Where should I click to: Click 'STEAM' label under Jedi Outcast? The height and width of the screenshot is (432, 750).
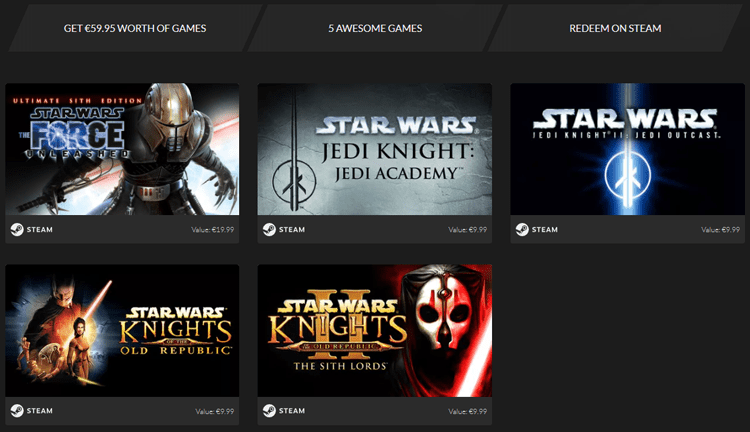[x=545, y=230]
